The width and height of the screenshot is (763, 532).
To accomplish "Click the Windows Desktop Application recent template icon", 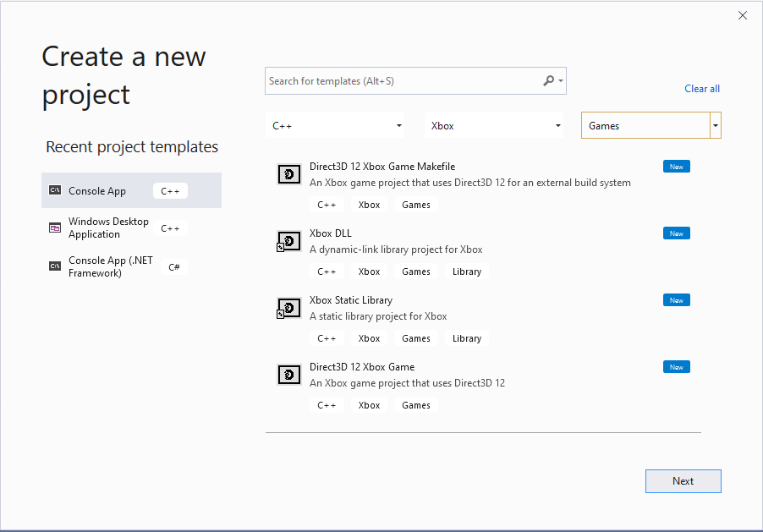I will coord(55,228).
